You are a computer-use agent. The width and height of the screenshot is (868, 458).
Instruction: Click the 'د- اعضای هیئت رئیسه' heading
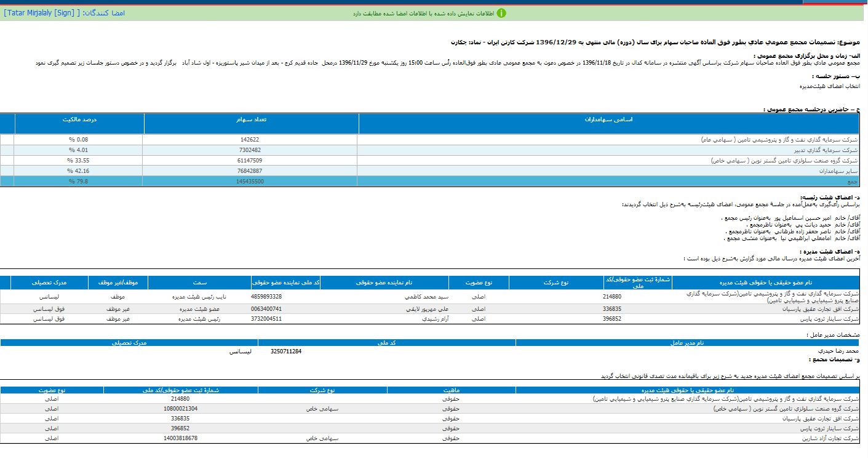coord(830,196)
